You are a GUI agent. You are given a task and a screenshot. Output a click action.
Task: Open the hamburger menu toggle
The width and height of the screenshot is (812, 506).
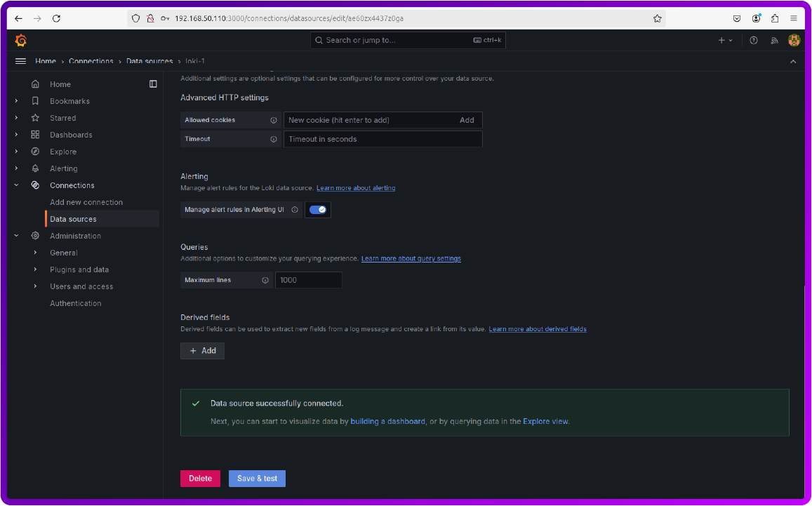pos(21,61)
